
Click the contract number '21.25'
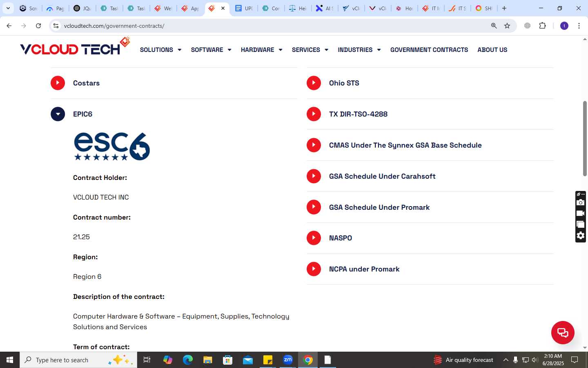tap(81, 237)
